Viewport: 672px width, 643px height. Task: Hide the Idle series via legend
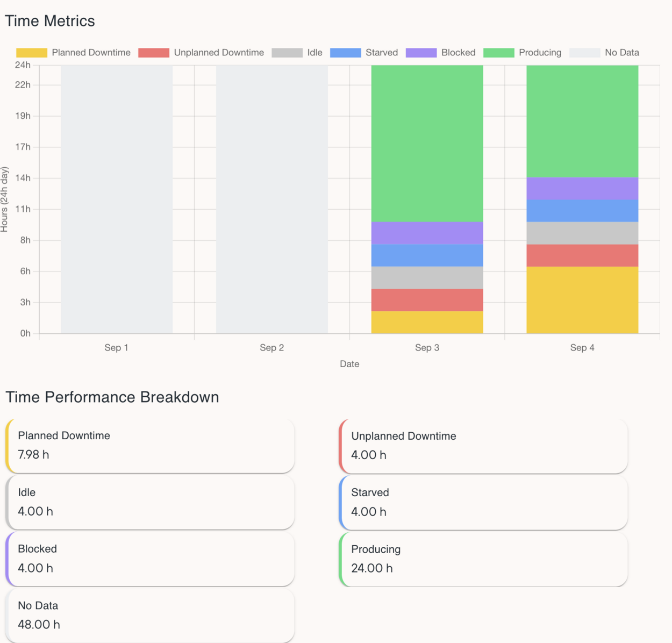click(x=297, y=53)
